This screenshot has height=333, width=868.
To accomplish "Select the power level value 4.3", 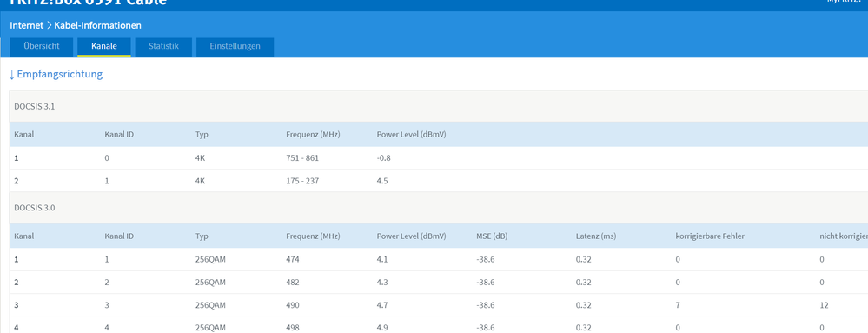I will tap(382, 282).
